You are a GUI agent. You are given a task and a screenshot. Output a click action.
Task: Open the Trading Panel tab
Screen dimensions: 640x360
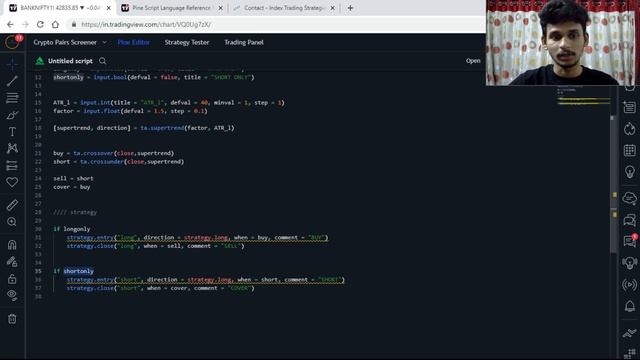tap(244, 42)
